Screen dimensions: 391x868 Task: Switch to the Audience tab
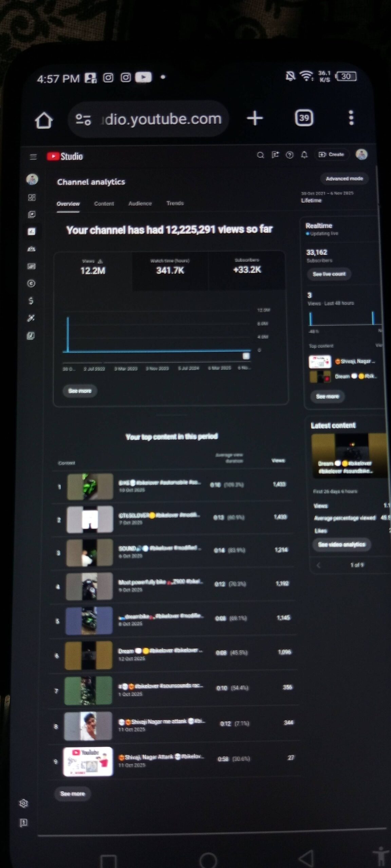click(140, 203)
